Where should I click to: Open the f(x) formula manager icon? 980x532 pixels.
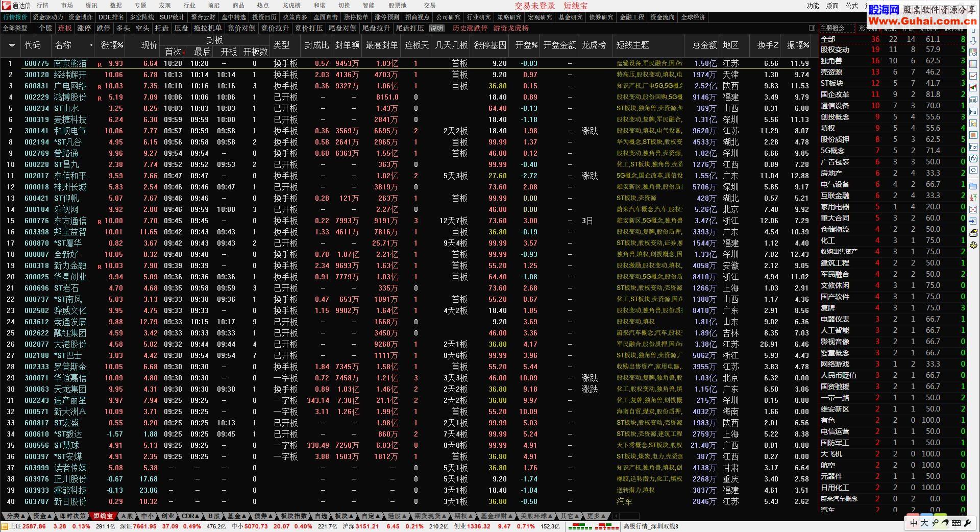point(973,159)
